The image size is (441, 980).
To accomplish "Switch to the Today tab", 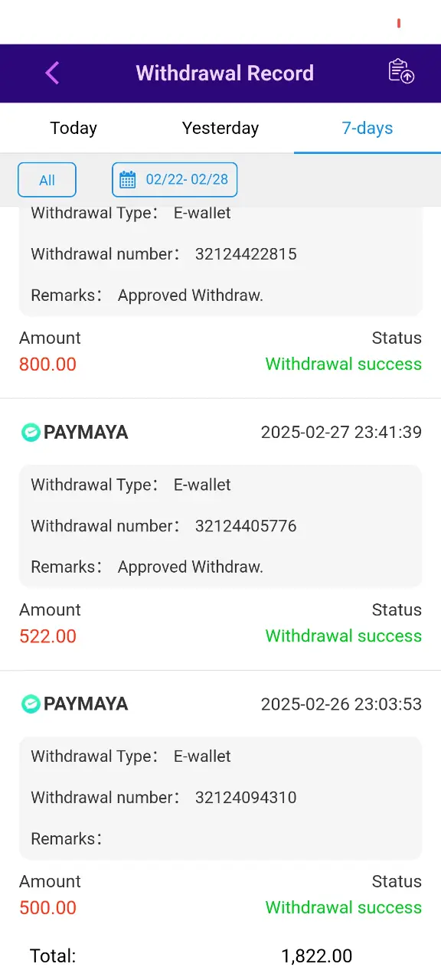I will 73,128.
